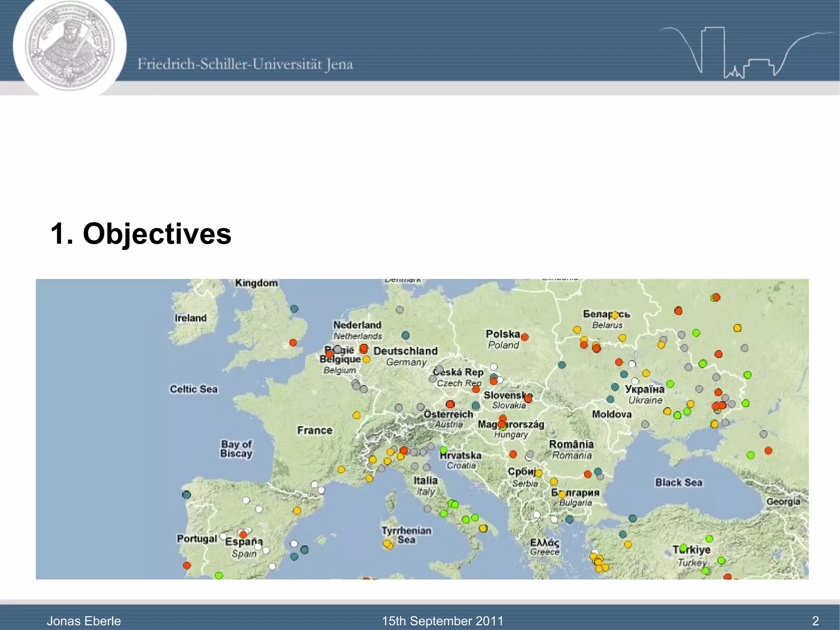This screenshot has height=630, width=840.
Task: Select the red marker in southern Portugal
Action: pos(187,565)
